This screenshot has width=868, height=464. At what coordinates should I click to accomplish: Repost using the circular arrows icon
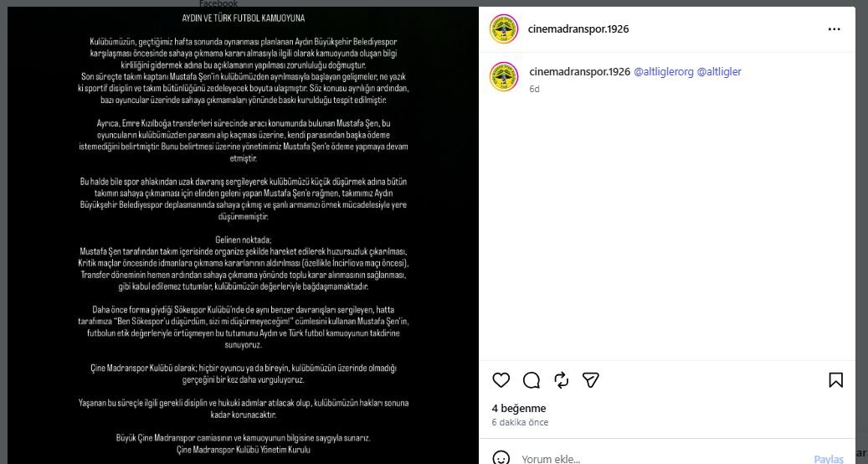coord(561,380)
